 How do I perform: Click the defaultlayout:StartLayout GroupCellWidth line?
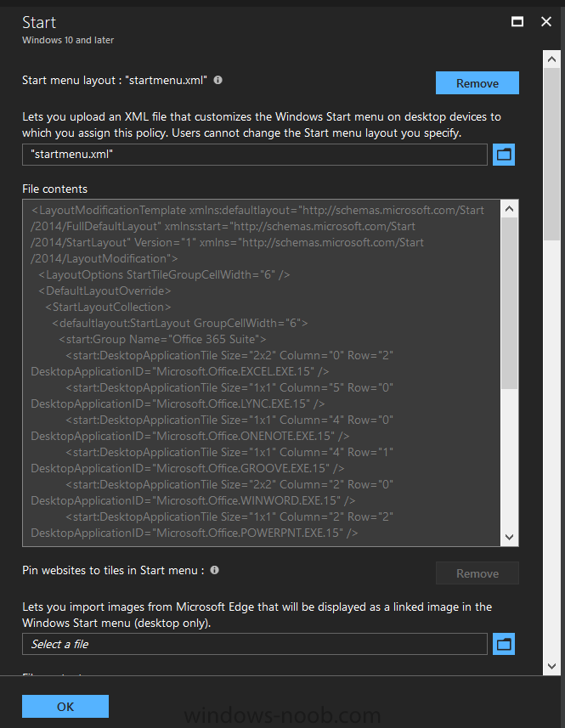[179, 323]
